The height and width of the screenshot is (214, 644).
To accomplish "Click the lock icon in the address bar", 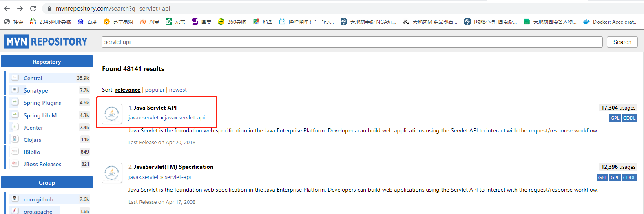I will (49, 9).
